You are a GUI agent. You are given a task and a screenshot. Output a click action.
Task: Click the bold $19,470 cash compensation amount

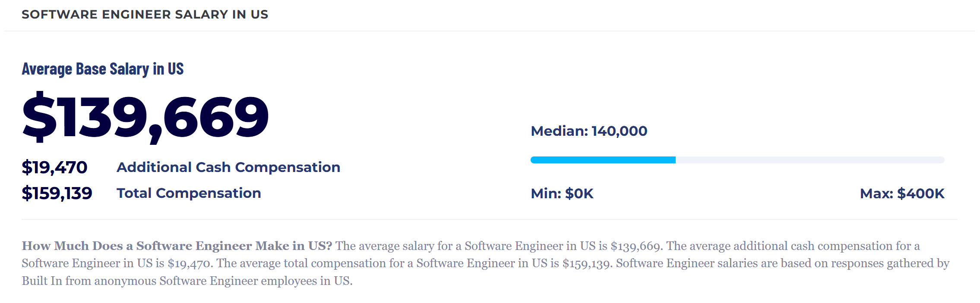[x=54, y=167]
